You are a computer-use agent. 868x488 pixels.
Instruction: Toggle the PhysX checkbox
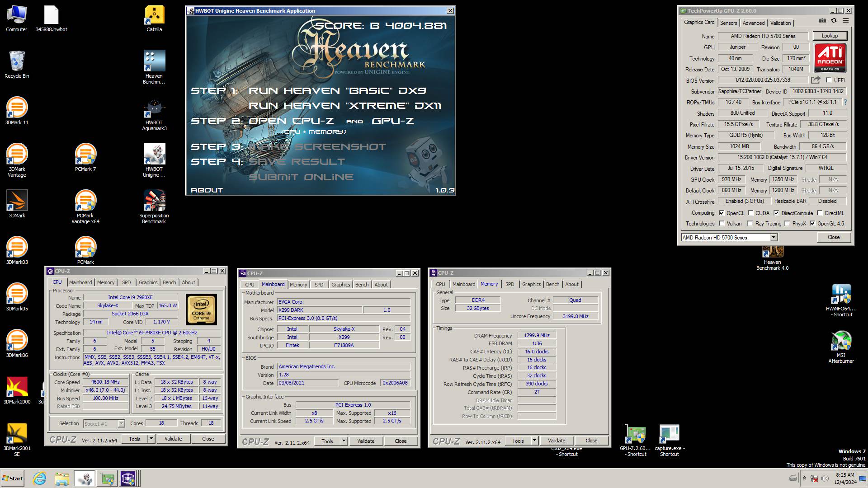(x=787, y=224)
